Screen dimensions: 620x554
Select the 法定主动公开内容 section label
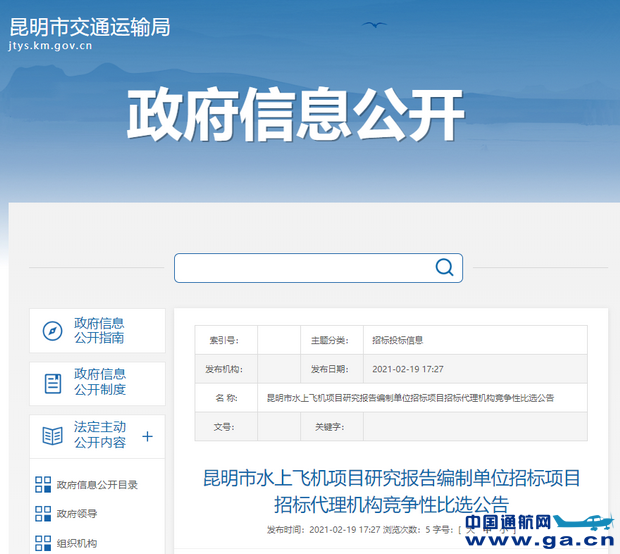point(99,435)
